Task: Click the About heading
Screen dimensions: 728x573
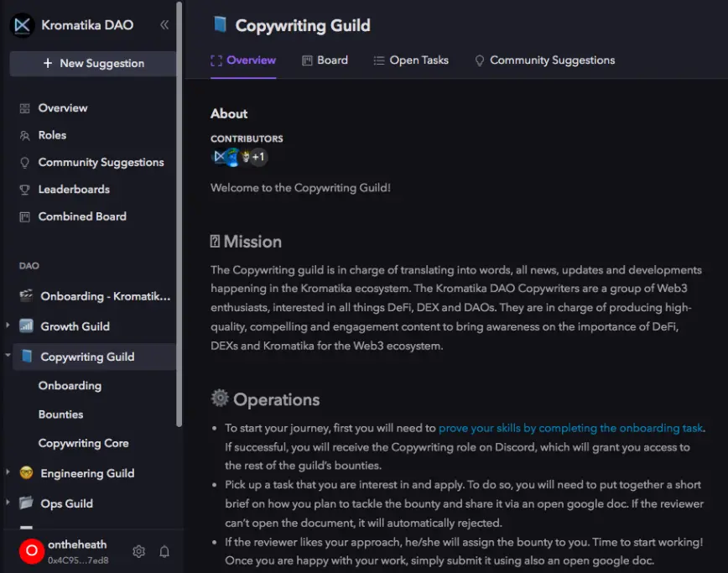Action: (229, 114)
